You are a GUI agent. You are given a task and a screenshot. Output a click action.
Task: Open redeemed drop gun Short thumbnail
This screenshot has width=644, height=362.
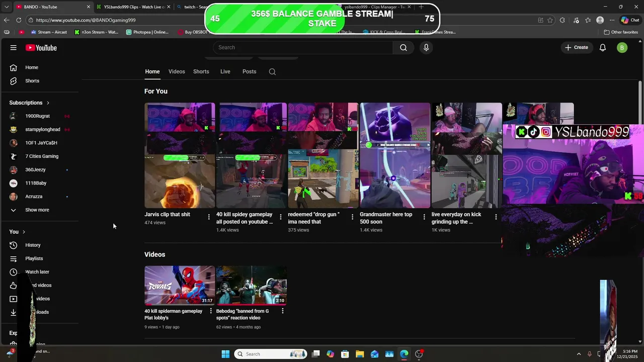pyautogui.click(x=323, y=155)
